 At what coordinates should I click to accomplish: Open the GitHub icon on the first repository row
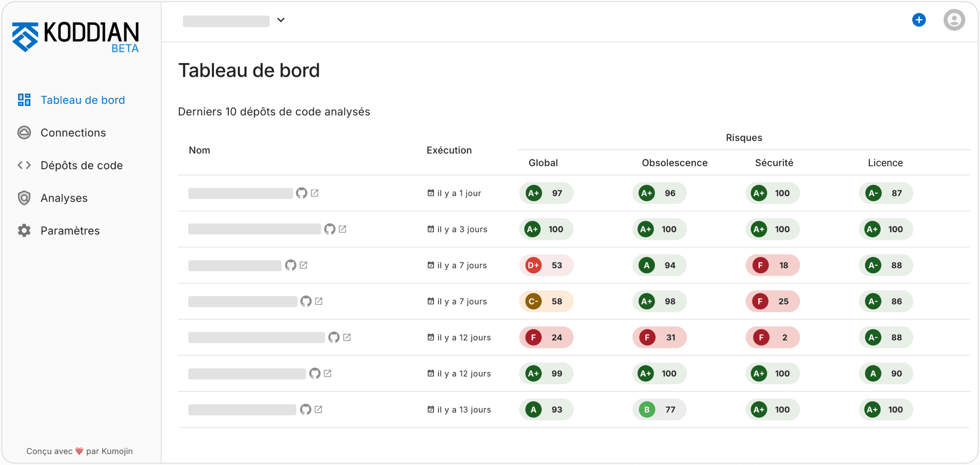pyautogui.click(x=301, y=193)
